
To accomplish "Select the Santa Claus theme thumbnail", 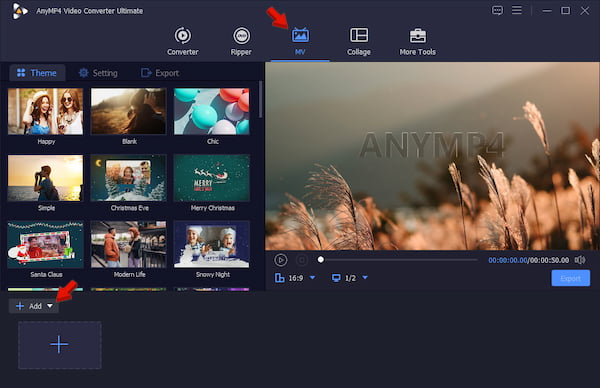I will [45, 245].
